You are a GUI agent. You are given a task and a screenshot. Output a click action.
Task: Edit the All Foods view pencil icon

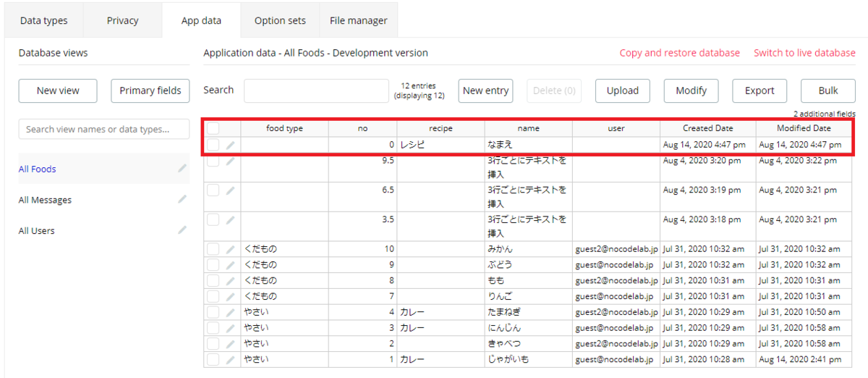click(182, 169)
